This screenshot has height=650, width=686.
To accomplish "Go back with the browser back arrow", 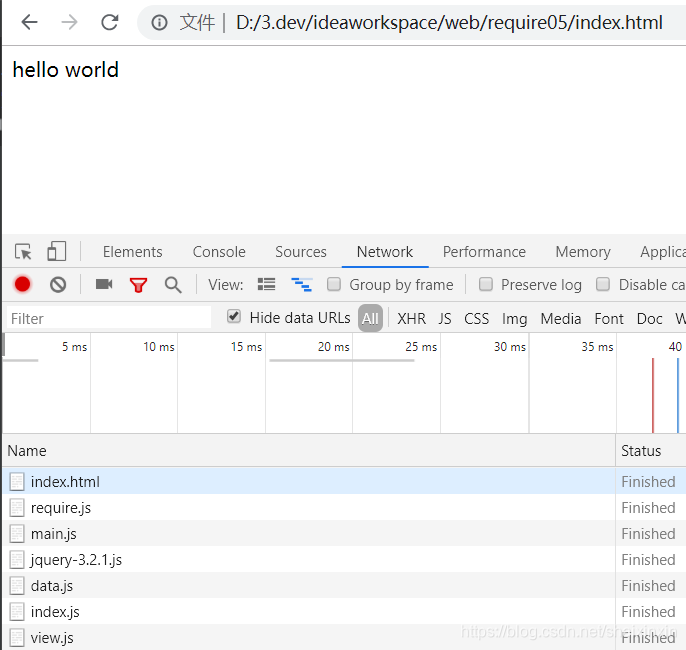I will coord(29,22).
